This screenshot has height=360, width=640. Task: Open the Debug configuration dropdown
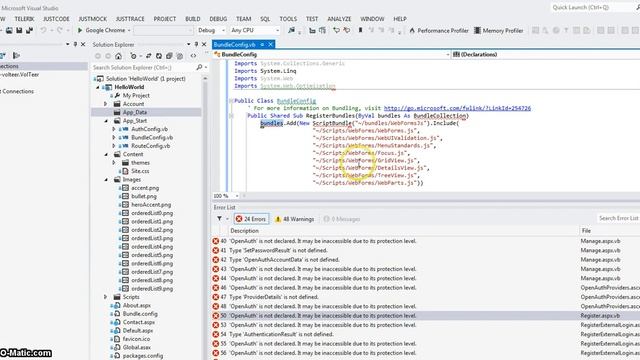(222, 30)
